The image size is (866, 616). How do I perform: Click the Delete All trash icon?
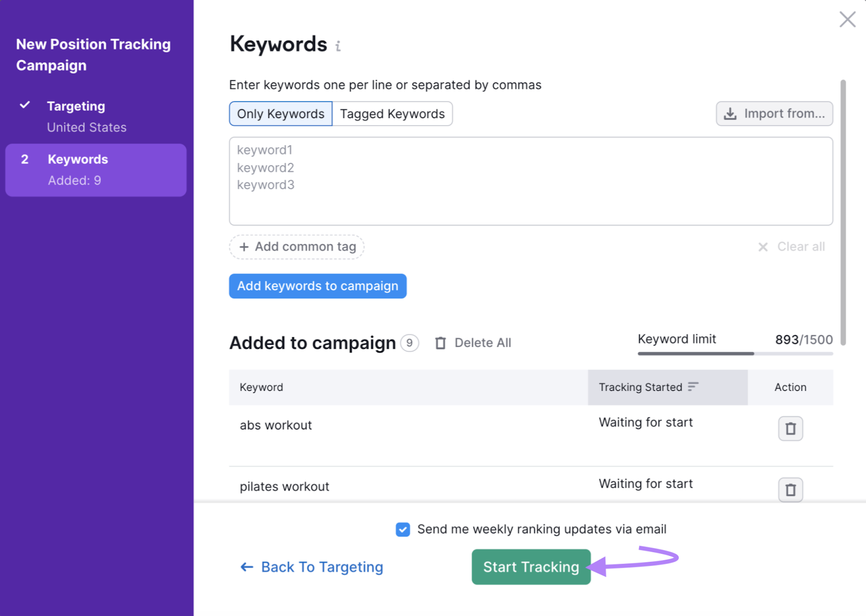(x=440, y=343)
